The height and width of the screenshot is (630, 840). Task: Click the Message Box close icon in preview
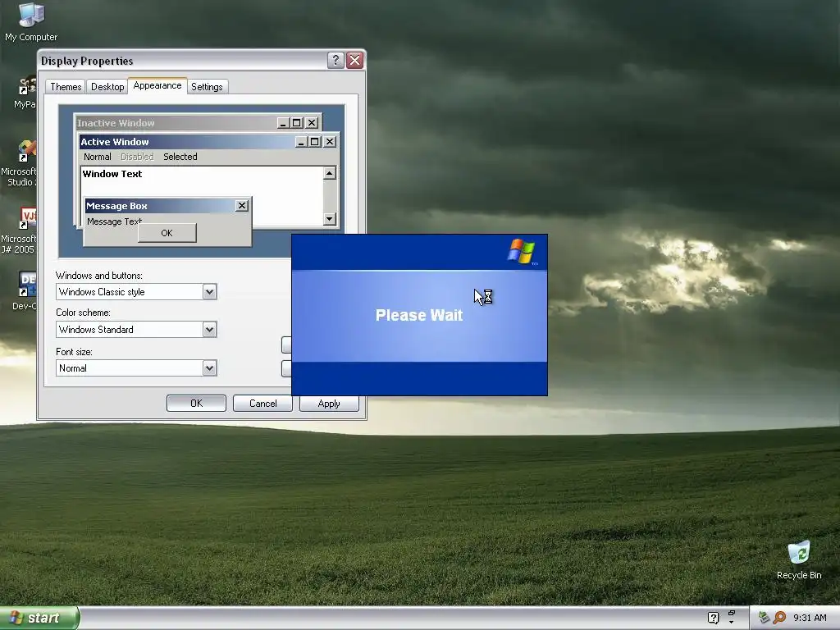[x=242, y=206]
